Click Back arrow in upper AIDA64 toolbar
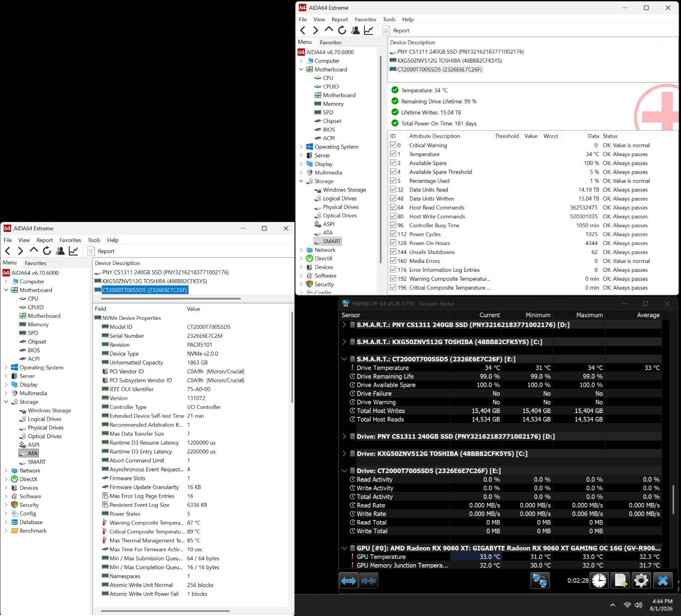 [303, 30]
